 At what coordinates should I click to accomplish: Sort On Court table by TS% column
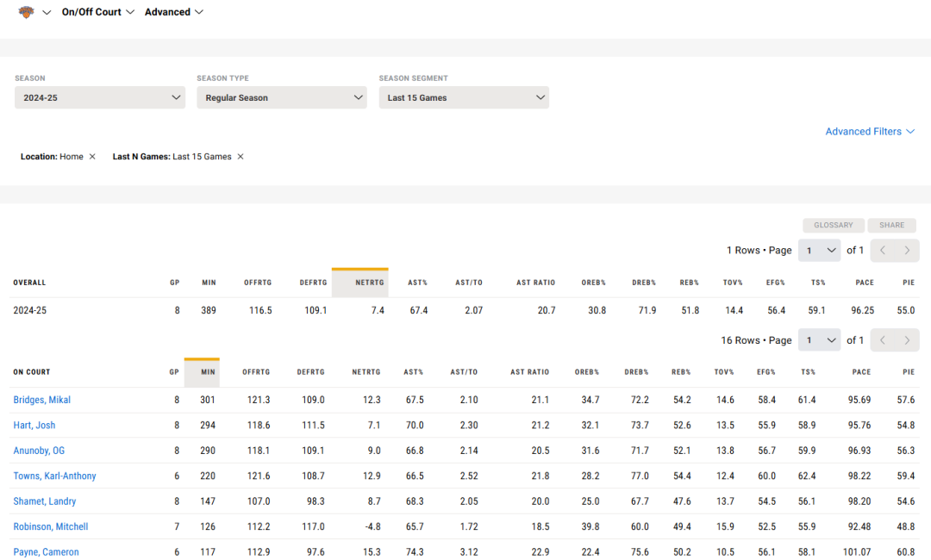click(x=808, y=372)
